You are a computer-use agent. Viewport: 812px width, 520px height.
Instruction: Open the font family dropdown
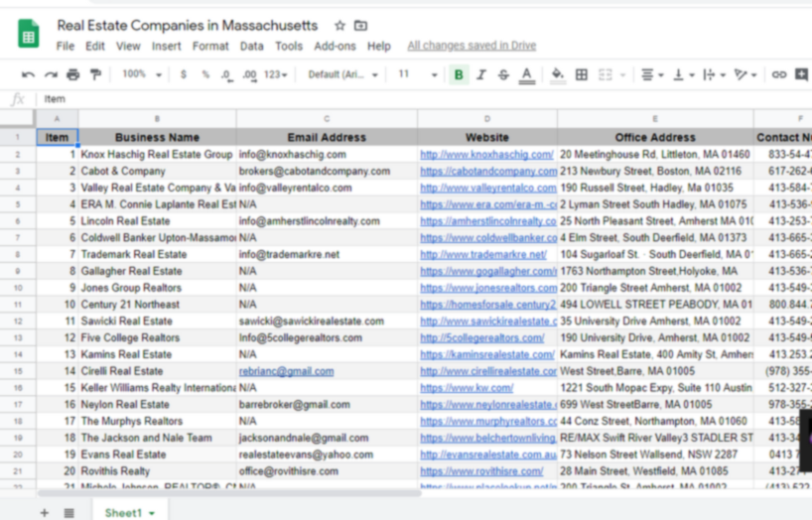[342, 74]
